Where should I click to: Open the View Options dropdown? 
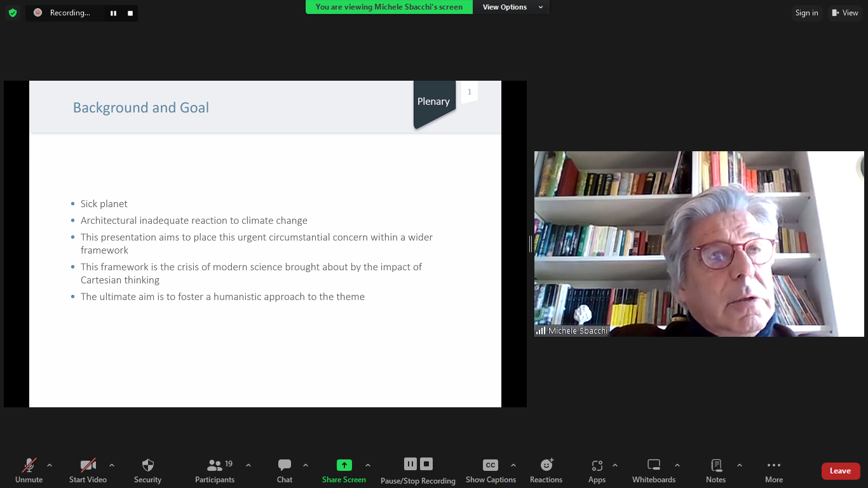512,7
